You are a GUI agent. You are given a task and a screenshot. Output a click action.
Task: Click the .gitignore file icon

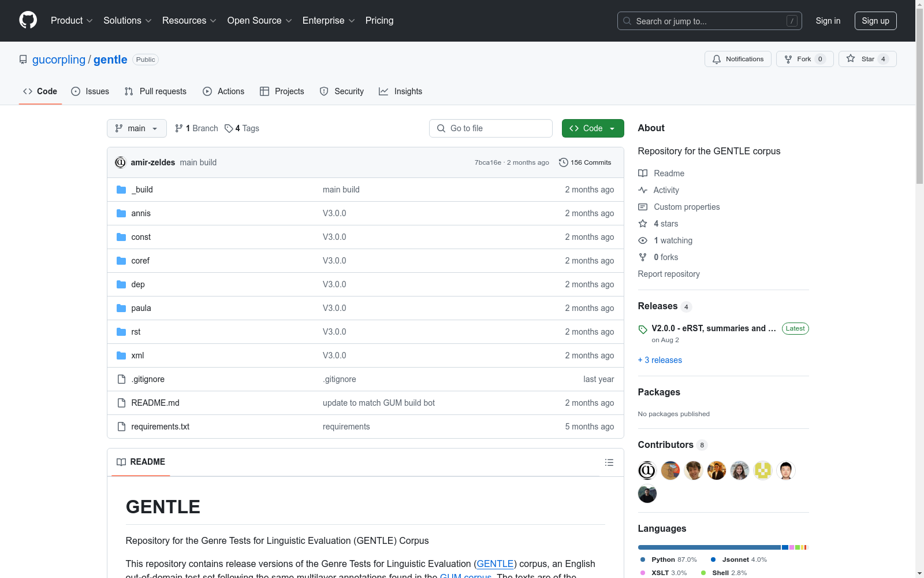pos(121,379)
